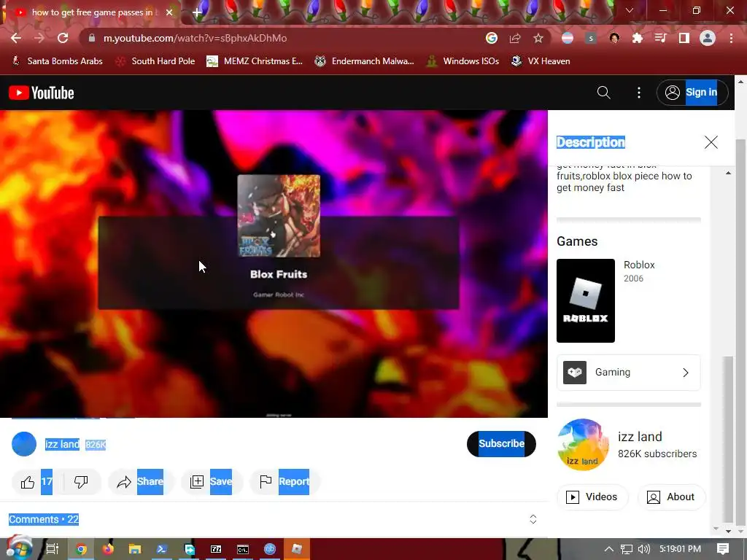Screen dimensions: 747x560
Task: Click the address bar URL
Action: (x=195, y=38)
